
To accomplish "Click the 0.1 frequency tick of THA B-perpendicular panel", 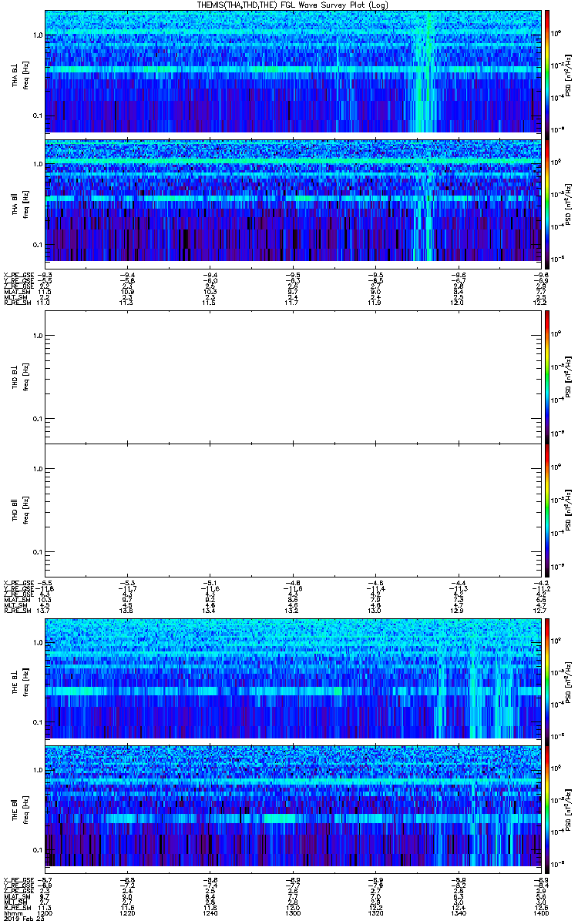I will pyautogui.click(x=38, y=115).
